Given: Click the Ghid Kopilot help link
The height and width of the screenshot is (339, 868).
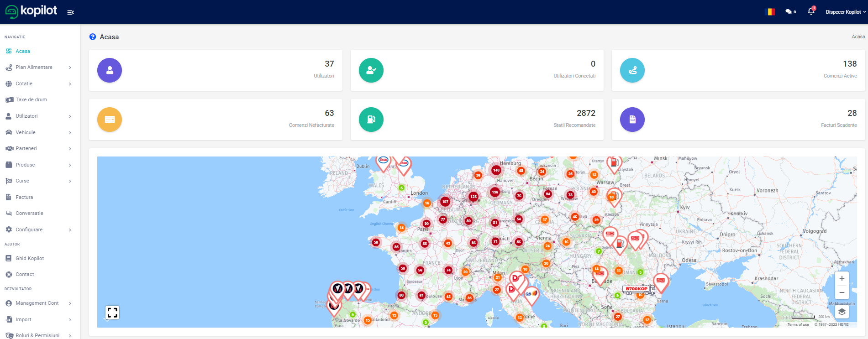Looking at the screenshot, I should click(x=30, y=258).
